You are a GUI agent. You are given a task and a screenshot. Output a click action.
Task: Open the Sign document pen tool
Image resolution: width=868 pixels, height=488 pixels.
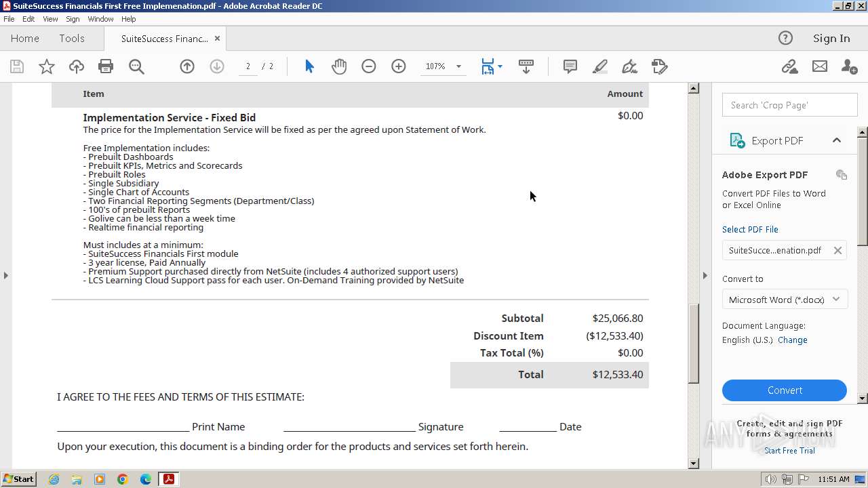click(x=629, y=66)
